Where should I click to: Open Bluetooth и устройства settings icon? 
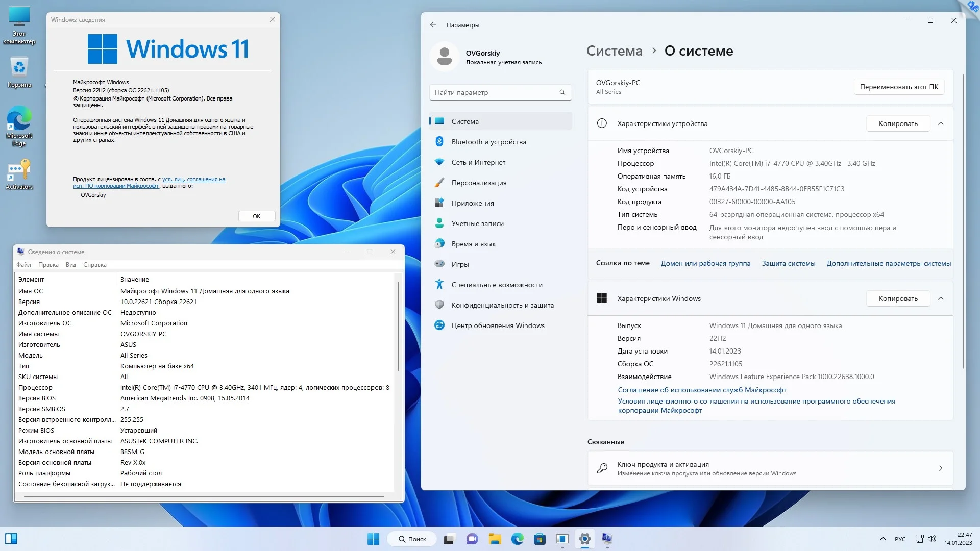pos(439,142)
